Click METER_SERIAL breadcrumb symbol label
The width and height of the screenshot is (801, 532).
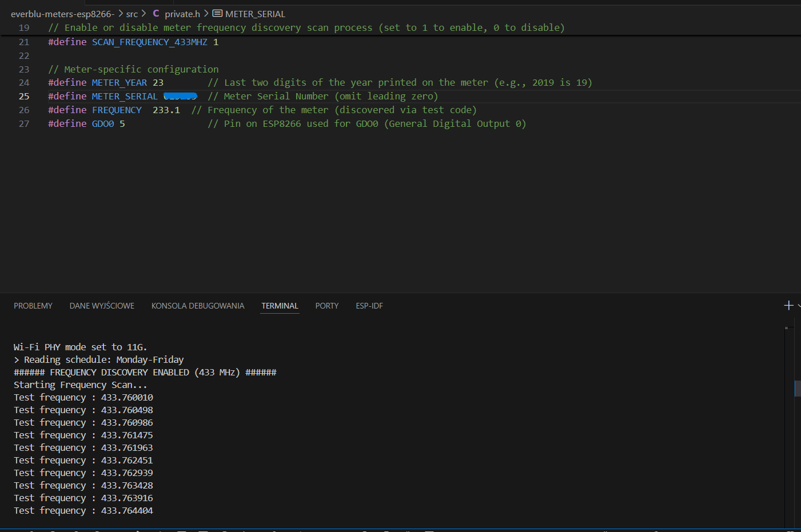tap(255, 14)
